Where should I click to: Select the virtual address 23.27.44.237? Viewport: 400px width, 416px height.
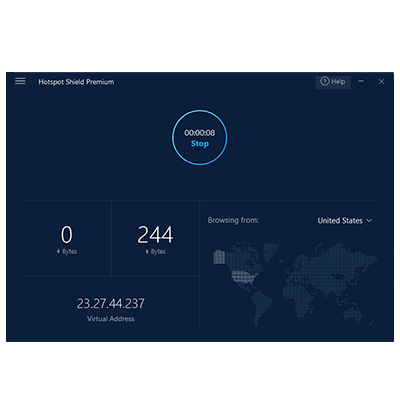[x=111, y=303]
